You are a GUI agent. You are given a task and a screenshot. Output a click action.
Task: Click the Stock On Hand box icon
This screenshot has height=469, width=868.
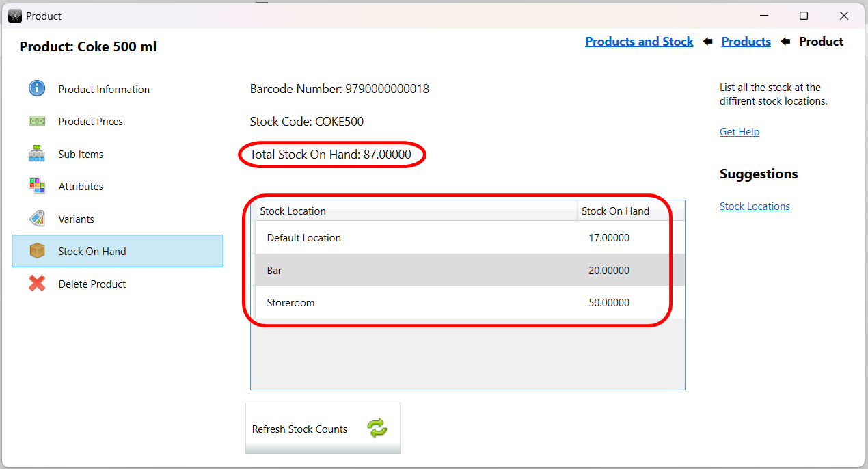click(x=37, y=251)
